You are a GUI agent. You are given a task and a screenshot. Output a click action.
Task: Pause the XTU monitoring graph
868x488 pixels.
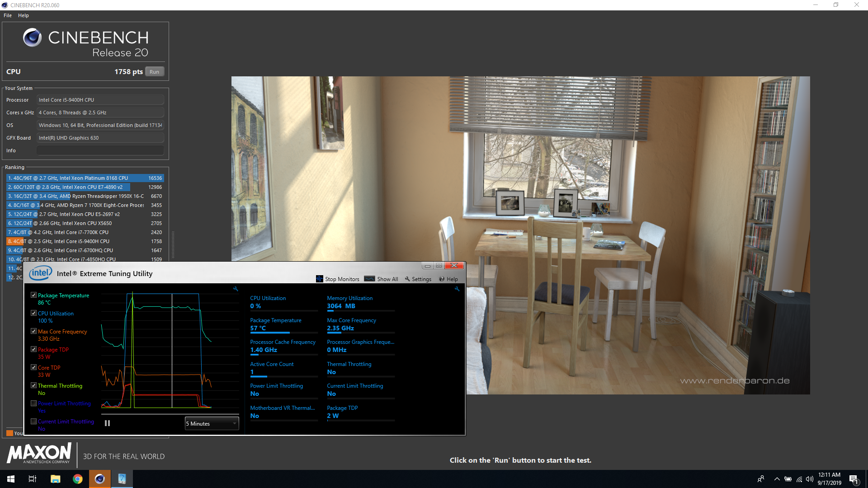[107, 423]
